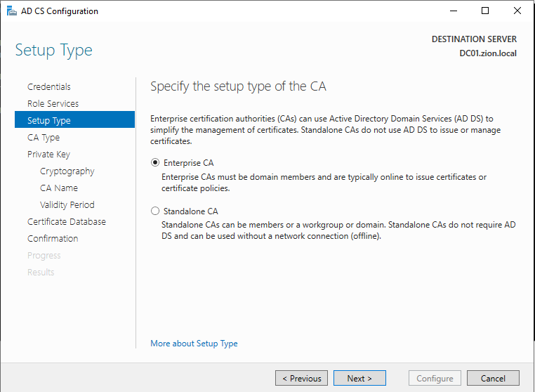This screenshot has height=392, width=535.
Task: Go to Role Services step
Action: coord(53,104)
